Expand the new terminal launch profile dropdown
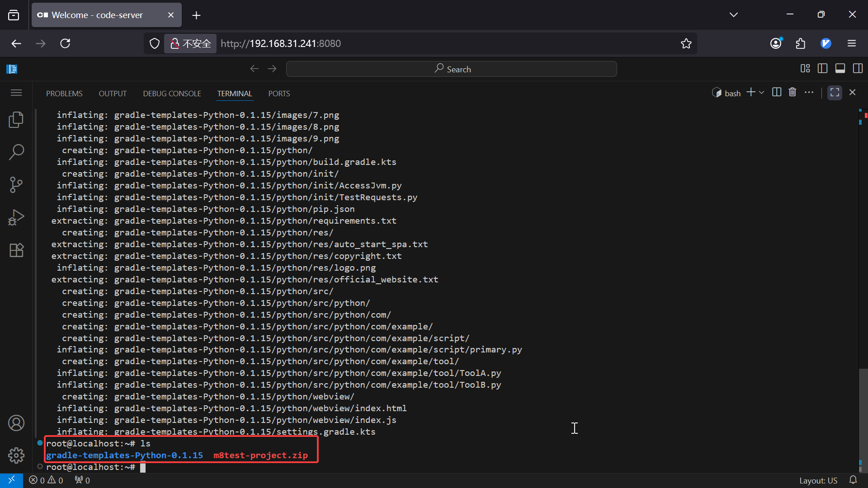This screenshot has height=488, width=868. click(762, 93)
